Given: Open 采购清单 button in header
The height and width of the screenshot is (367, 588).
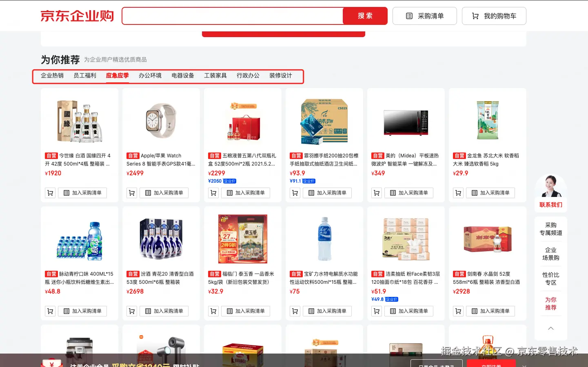Looking at the screenshot, I should point(425,16).
